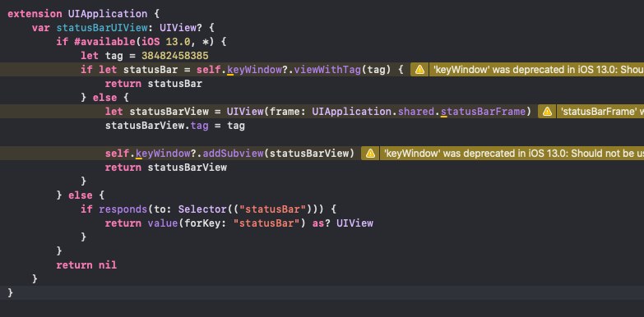Image resolution: width=644 pixels, height=317 pixels.
Task: Click 'statusBarView.tag = tag' line
Action: (x=175, y=126)
